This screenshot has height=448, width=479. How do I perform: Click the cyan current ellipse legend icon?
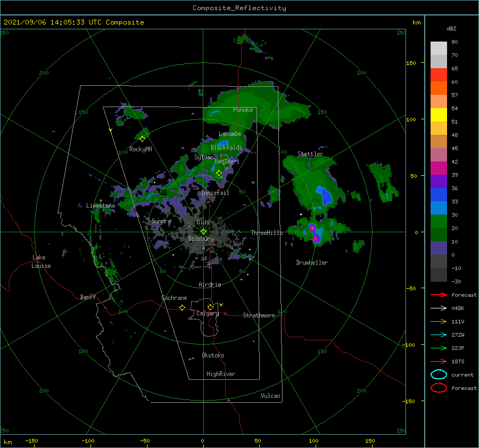439,374
